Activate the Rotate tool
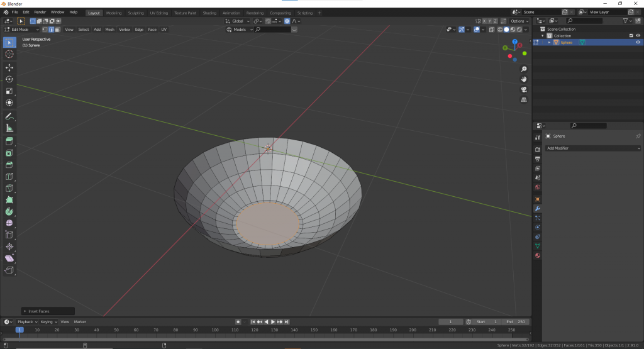Screen dimensions: 644x349 [x=9, y=79]
